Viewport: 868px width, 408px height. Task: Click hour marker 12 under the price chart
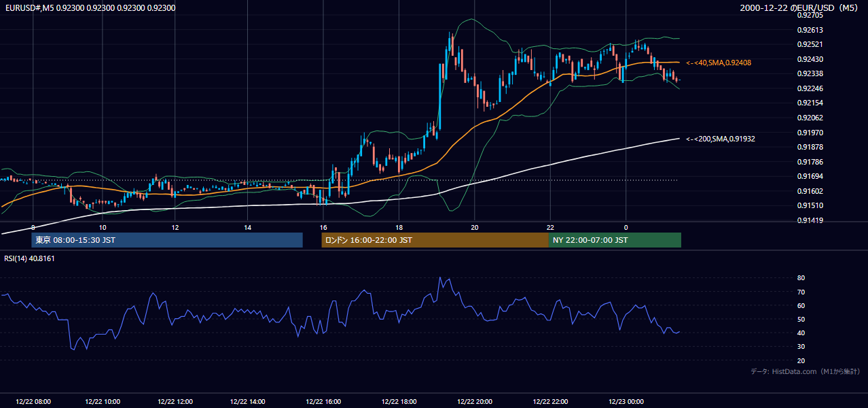175,227
